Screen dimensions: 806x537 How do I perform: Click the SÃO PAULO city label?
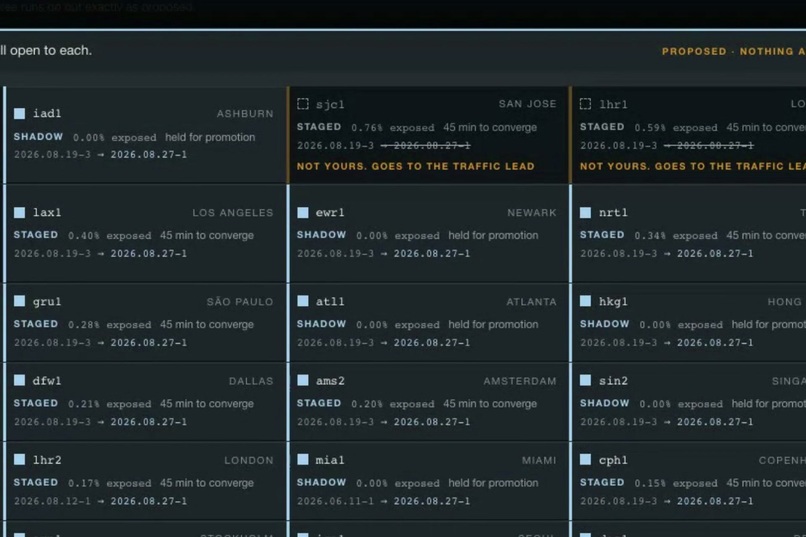coord(240,302)
